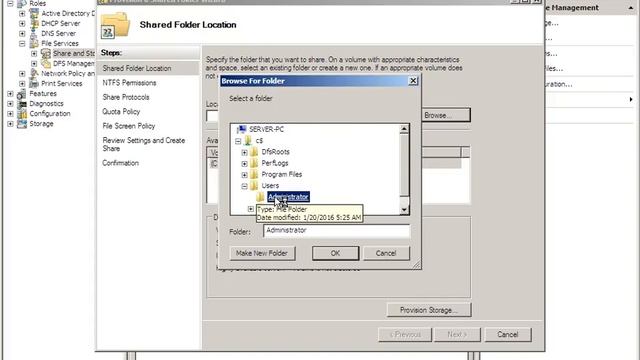Screen dimensions: 640x360
Task: Confirm folder selection with OK
Action: pos(336,253)
